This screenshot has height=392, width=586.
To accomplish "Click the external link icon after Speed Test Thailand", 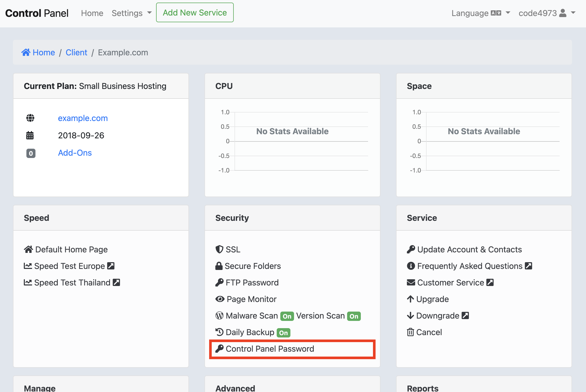I will (x=116, y=282).
